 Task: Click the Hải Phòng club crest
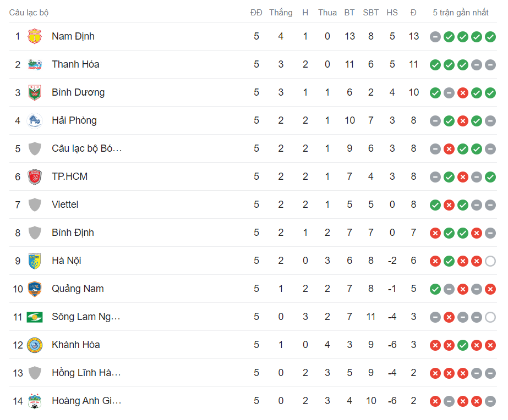(35, 120)
